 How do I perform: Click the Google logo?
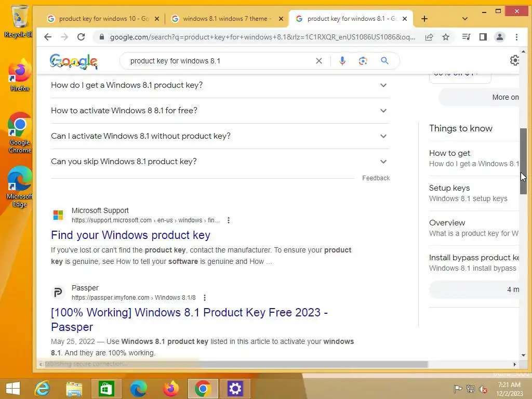(74, 61)
